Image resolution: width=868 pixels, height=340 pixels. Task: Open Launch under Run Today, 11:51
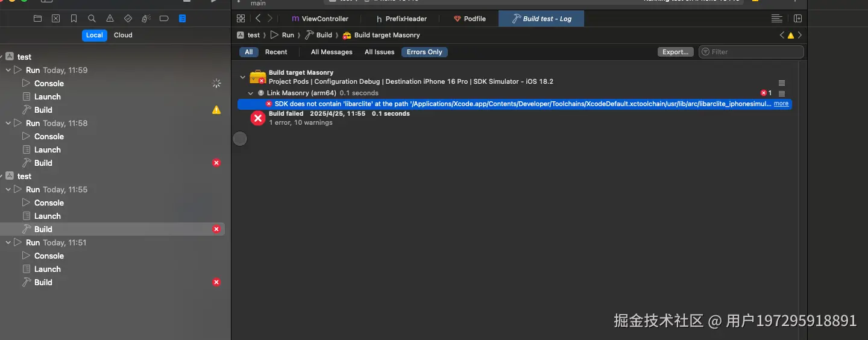pos(47,269)
